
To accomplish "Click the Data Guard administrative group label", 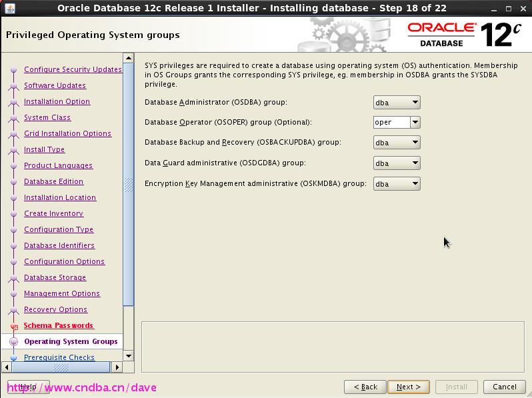I will (225, 163).
